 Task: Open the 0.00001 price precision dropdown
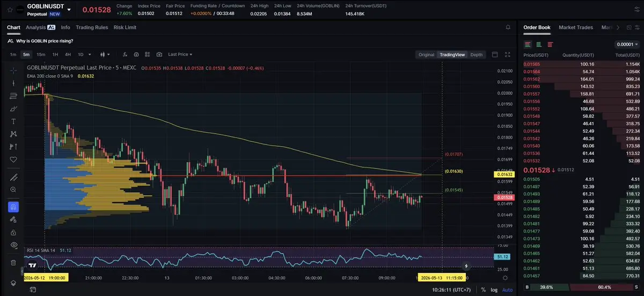[627, 44]
